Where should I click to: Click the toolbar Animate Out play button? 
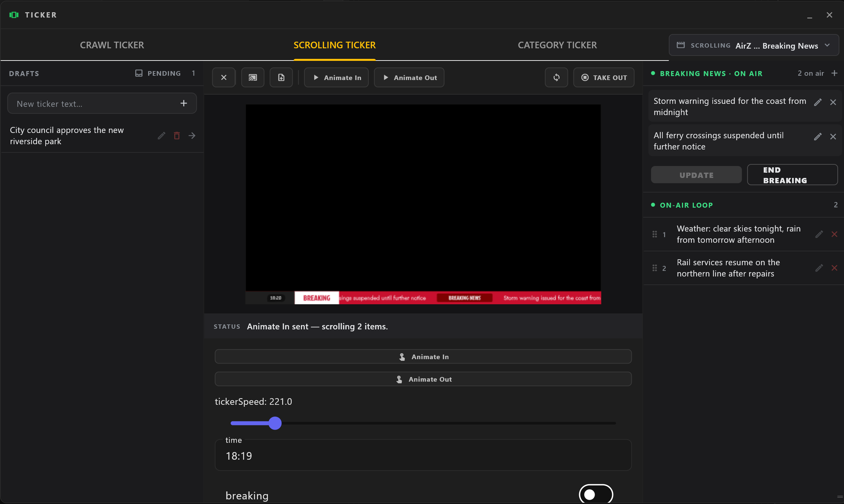coord(408,77)
